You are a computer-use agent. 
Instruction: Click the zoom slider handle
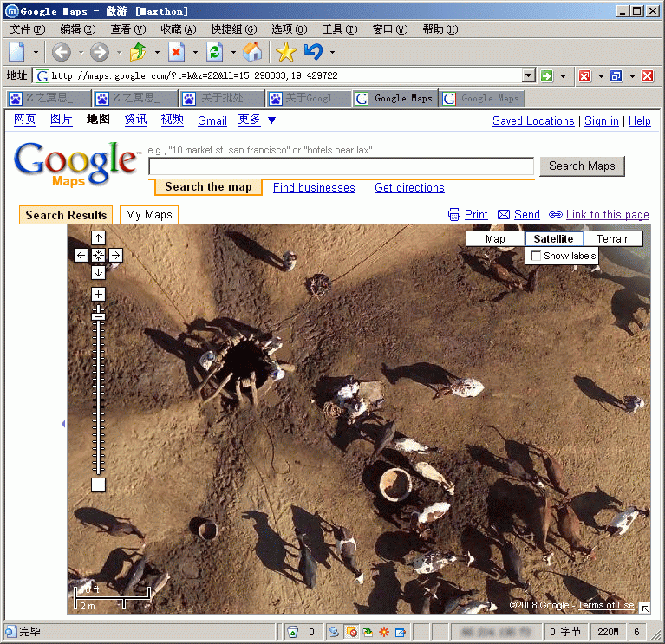pyautogui.click(x=98, y=315)
